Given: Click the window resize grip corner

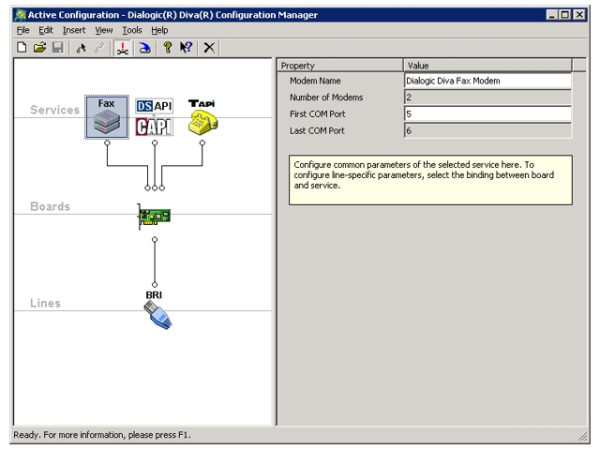Looking at the screenshot, I should coord(583,436).
